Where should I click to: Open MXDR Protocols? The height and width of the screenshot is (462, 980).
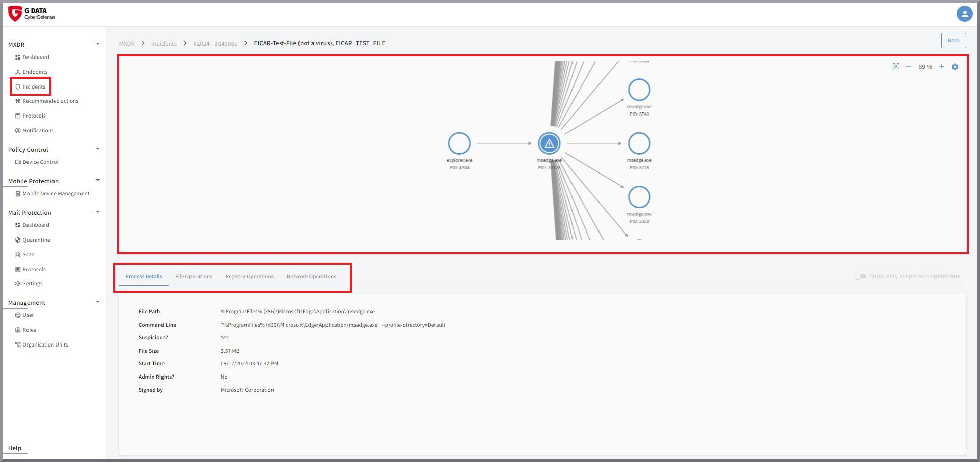[31, 116]
